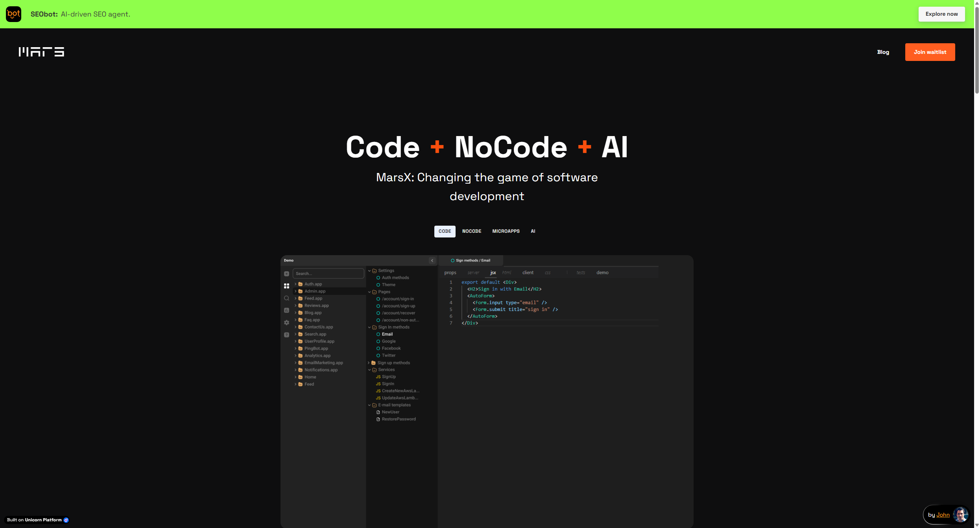Select the Theme settings item
Screen dimensions: 980x528
point(388,285)
